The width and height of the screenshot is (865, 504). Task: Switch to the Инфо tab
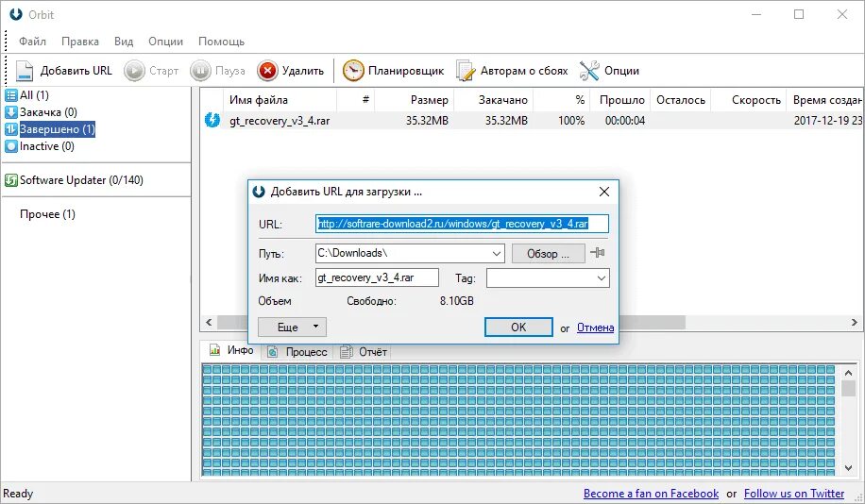[x=231, y=350]
